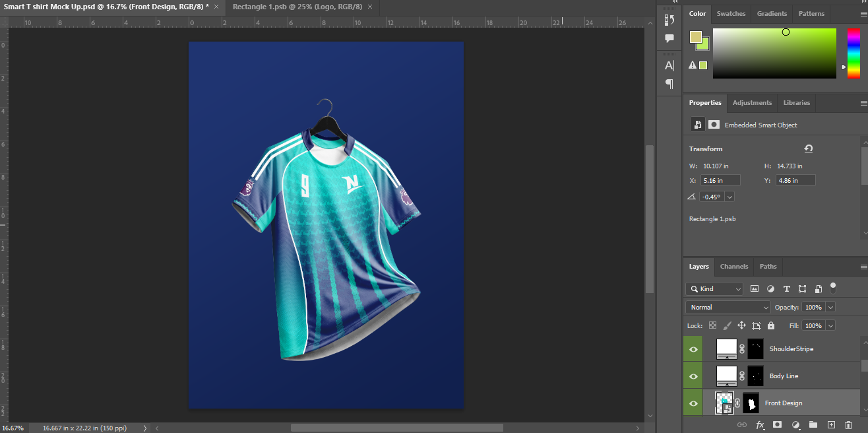Viewport: 868px width, 433px height.
Task: Click the add layer mask icon
Action: pyautogui.click(x=778, y=425)
